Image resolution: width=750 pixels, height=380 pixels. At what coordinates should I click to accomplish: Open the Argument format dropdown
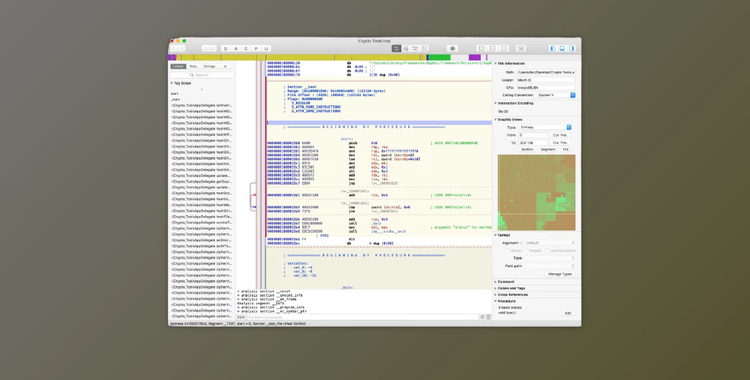click(x=549, y=243)
